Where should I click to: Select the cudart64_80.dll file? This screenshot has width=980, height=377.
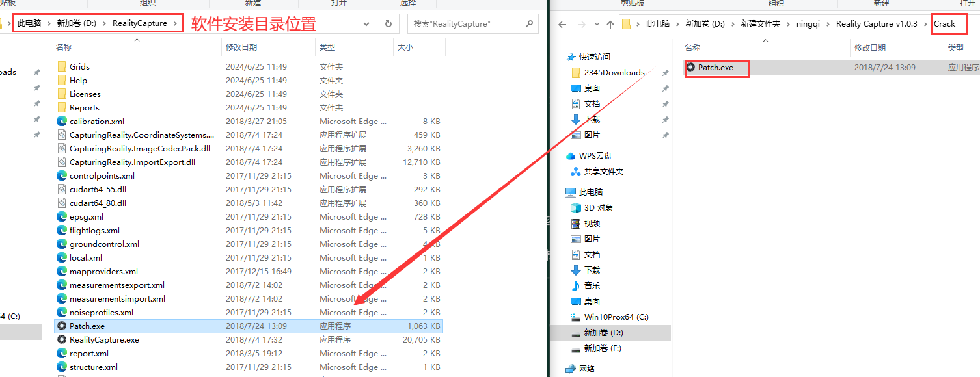pos(98,203)
